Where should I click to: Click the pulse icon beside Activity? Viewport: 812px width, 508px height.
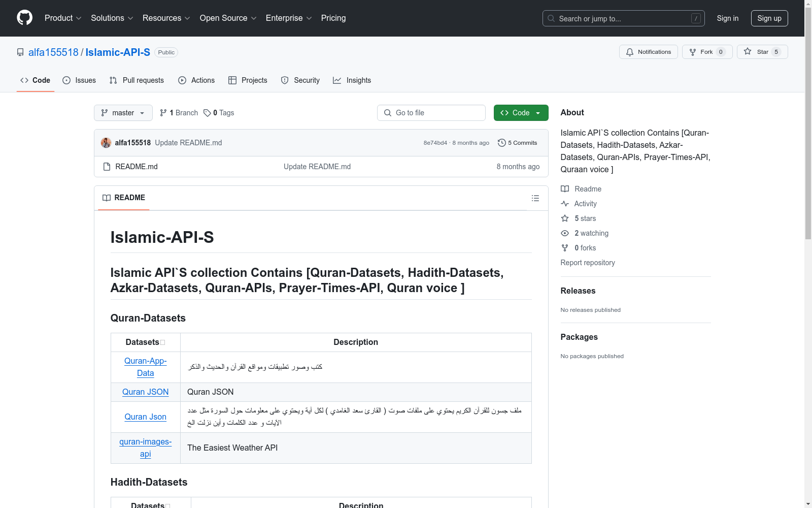click(565, 204)
